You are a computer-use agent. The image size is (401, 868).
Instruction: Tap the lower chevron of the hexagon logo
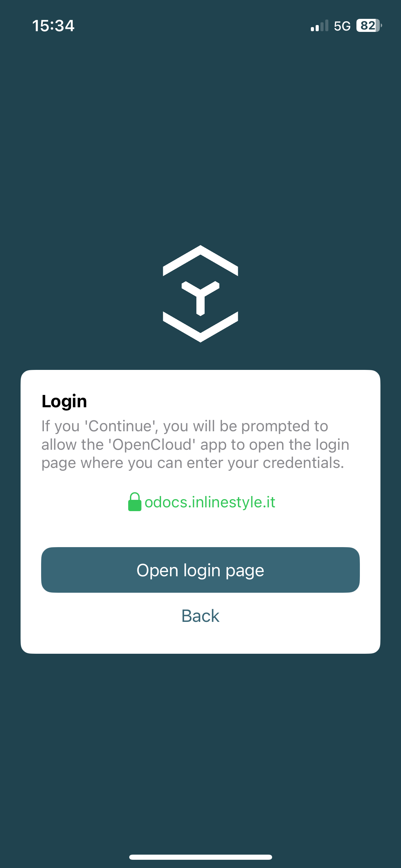(200, 327)
